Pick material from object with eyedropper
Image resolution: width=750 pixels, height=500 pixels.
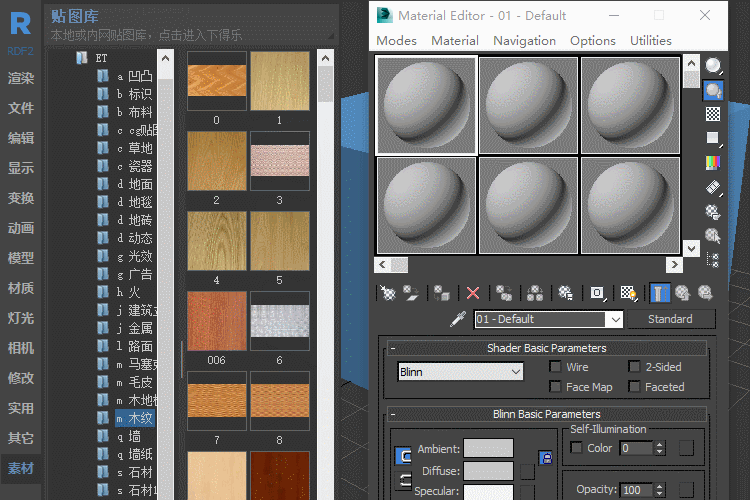[458, 319]
